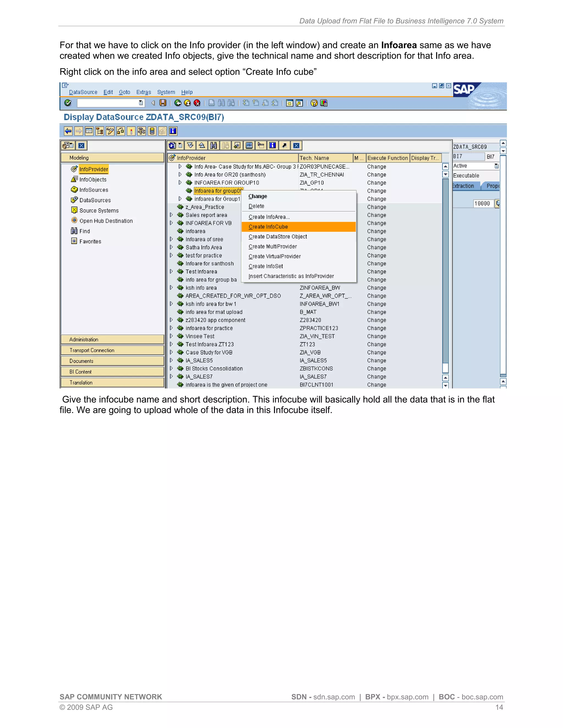Select Source Systems in the Modeling tree
This screenshot has width=563, height=728.
[x=99, y=211]
